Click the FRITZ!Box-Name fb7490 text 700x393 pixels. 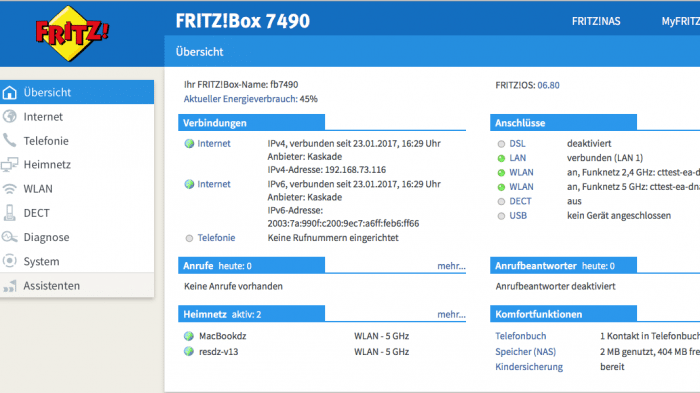241,84
